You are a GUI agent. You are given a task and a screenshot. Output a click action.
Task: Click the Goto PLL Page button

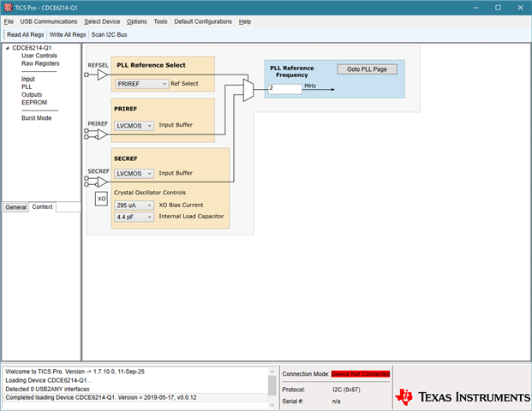coord(368,69)
